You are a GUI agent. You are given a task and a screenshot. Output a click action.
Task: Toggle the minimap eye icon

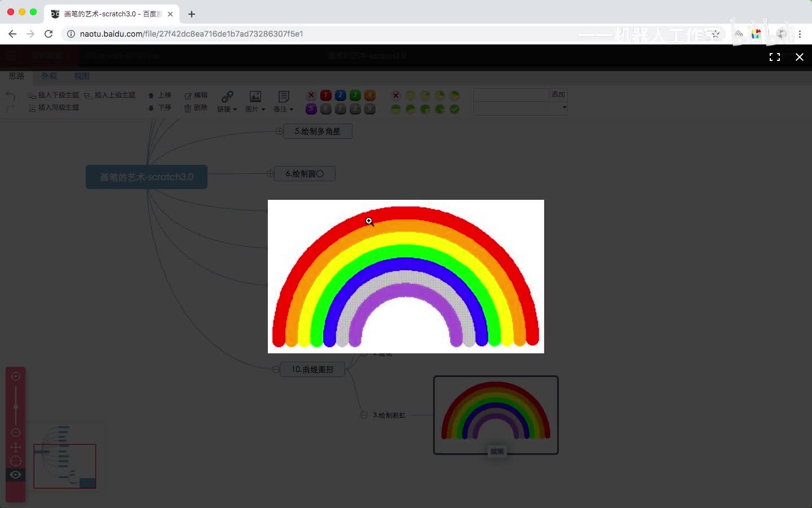click(x=16, y=475)
